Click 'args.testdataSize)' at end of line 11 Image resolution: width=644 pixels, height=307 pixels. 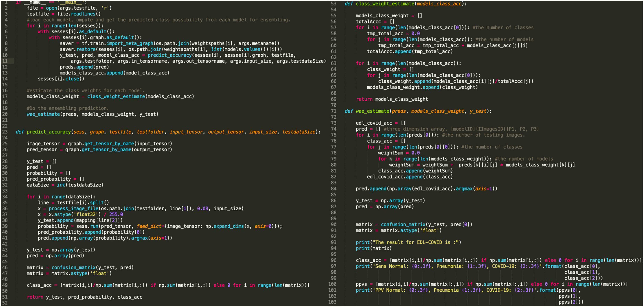301,61
